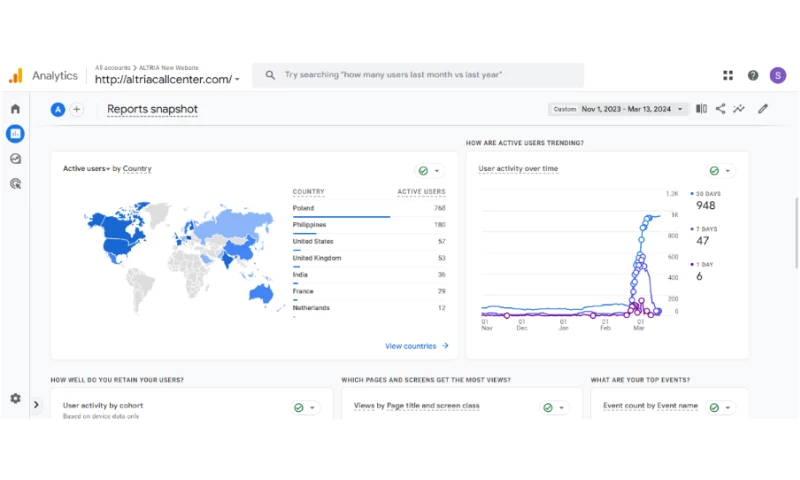800x480 pixels.
Task: Open the Explore icon in sidebar
Action: (15, 158)
